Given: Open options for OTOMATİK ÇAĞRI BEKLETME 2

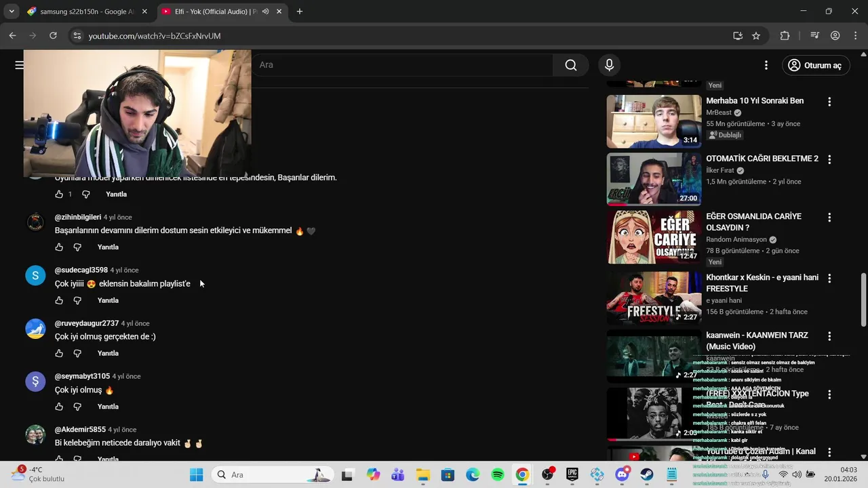Looking at the screenshot, I should coord(829,159).
